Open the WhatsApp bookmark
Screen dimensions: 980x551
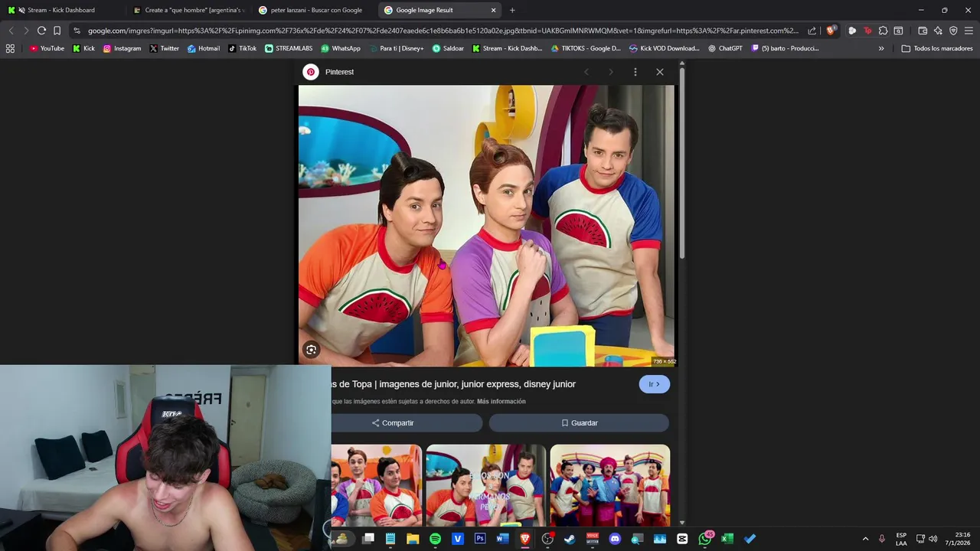click(x=341, y=48)
